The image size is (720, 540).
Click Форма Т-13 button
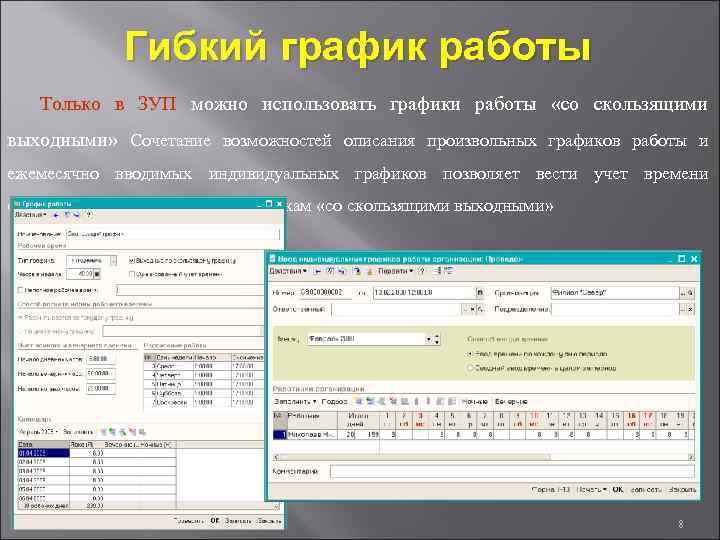[x=551, y=489]
